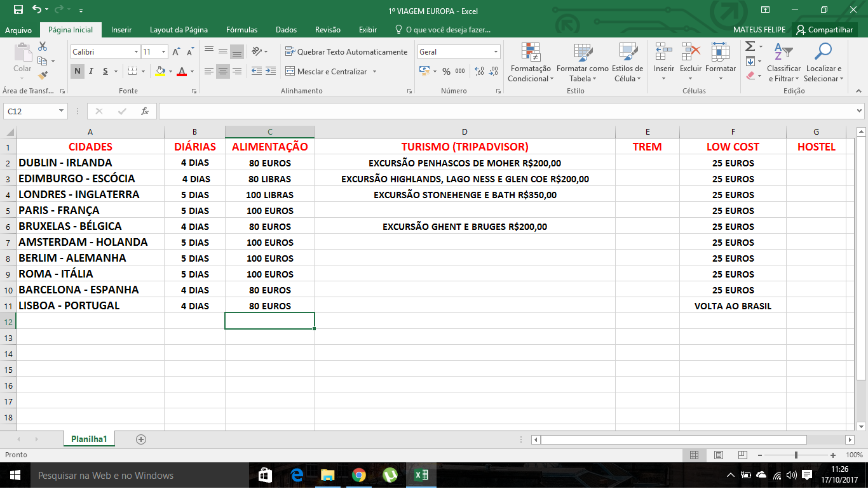
Task: Click the Compartilhar share button
Action: (825, 30)
